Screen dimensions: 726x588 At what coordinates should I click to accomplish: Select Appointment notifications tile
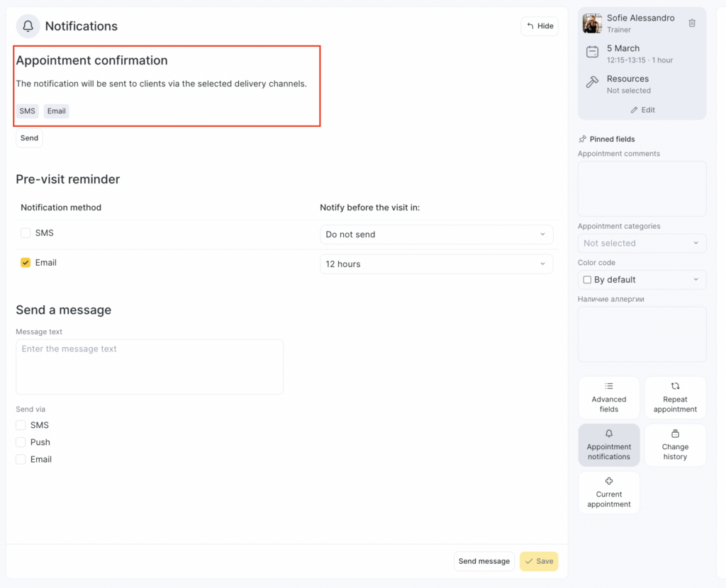pos(608,445)
